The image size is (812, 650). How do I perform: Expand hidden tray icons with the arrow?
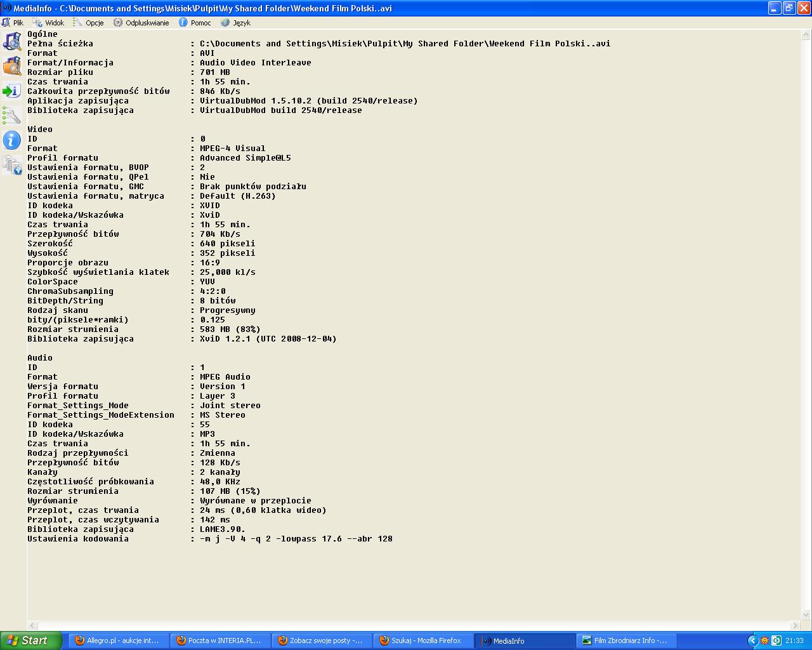753,640
